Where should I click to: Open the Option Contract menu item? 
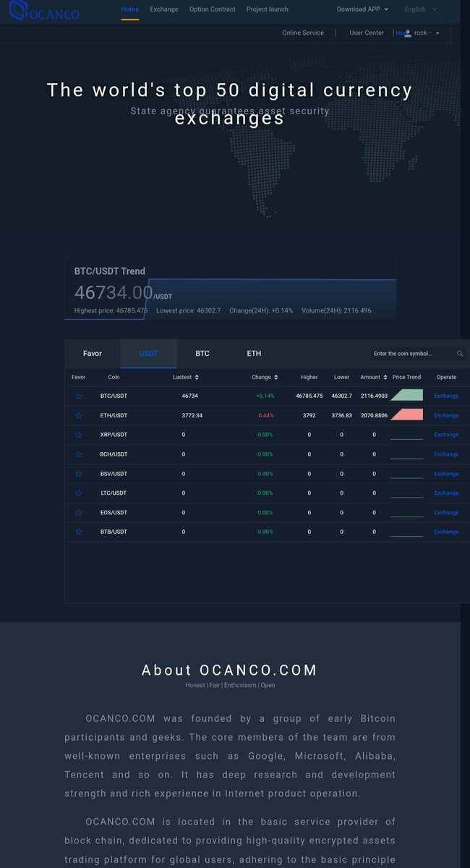213,9
